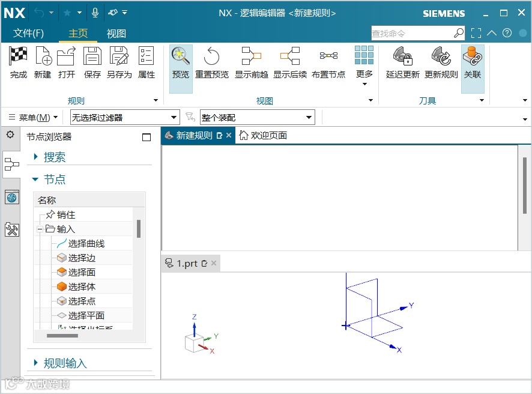Screen dimensions: 532x394
Task: Switch to the 新建规则 tab
Action: point(194,135)
